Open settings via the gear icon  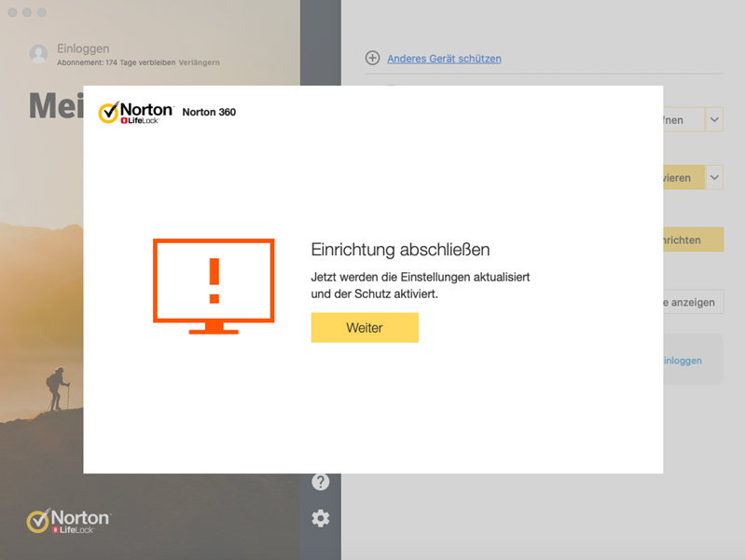point(321,518)
